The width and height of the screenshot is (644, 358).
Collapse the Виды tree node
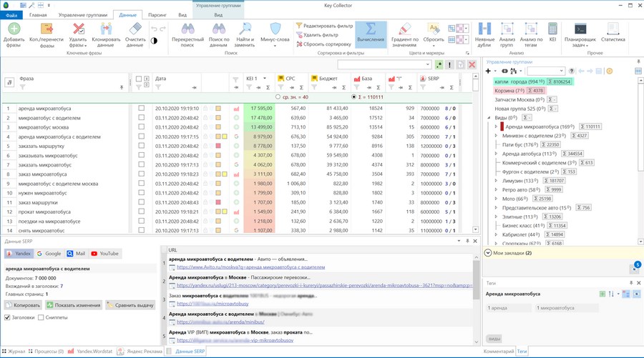pos(489,118)
